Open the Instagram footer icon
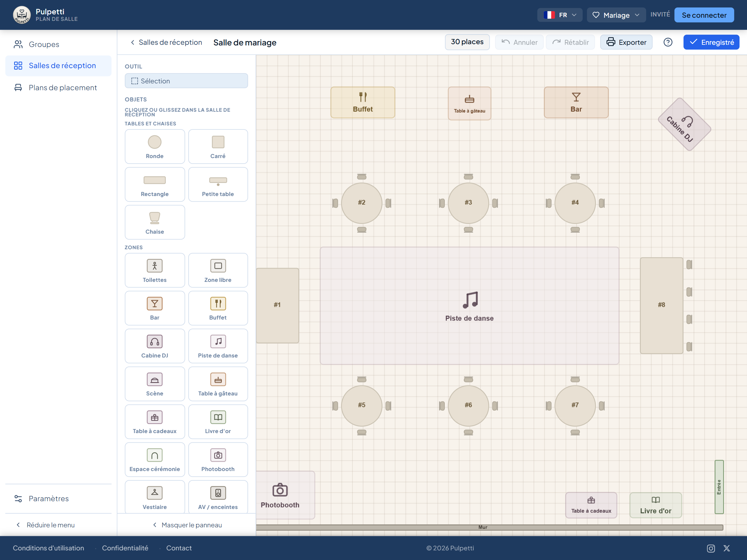Image resolution: width=747 pixels, height=560 pixels. 711,548
